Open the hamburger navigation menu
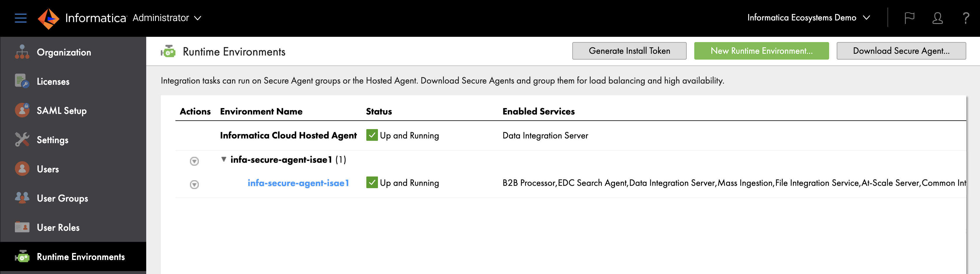This screenshot has height=274, width=980. tap(20, 18)
